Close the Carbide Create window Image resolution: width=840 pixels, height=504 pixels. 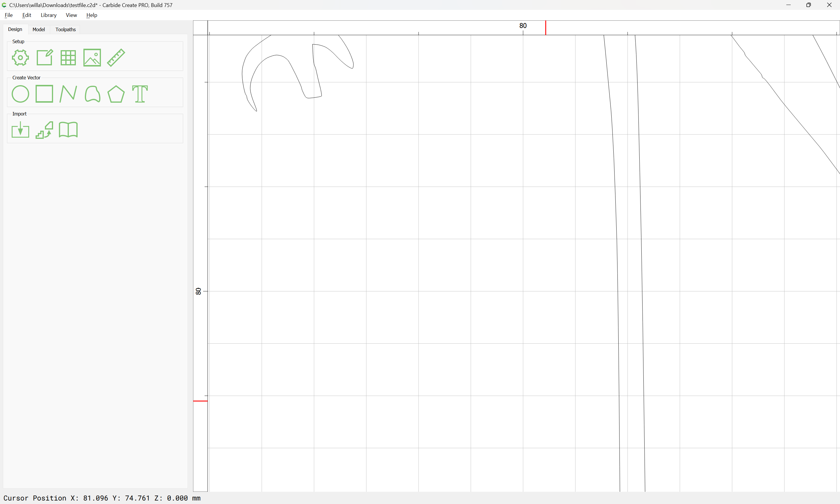(829, 5)
